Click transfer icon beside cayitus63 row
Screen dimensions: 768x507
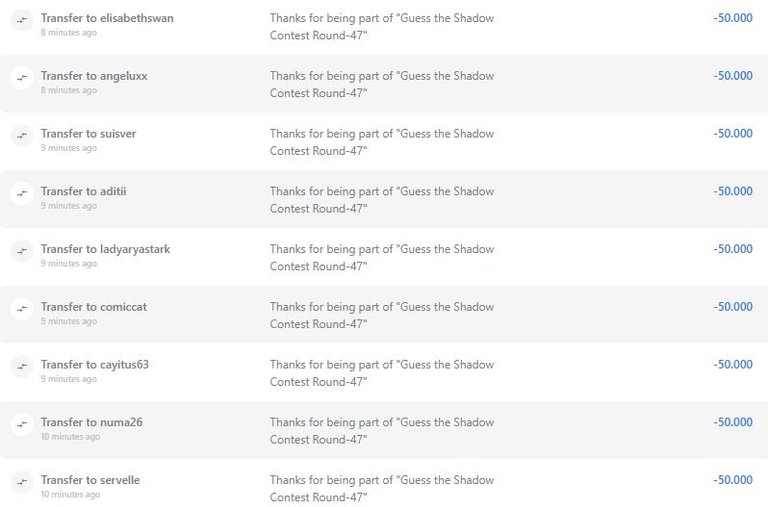click(x=22, y=367)
